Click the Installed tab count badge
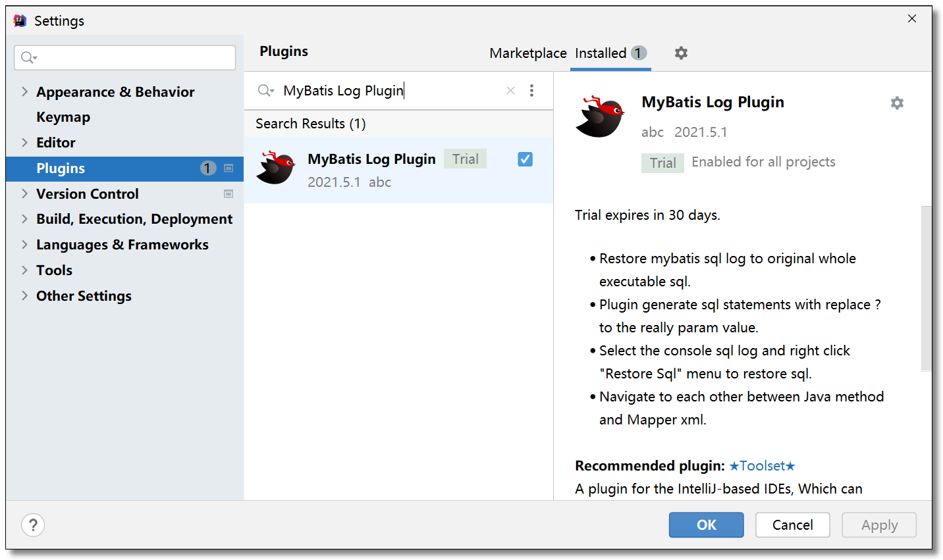 click(x=638, y=53)
